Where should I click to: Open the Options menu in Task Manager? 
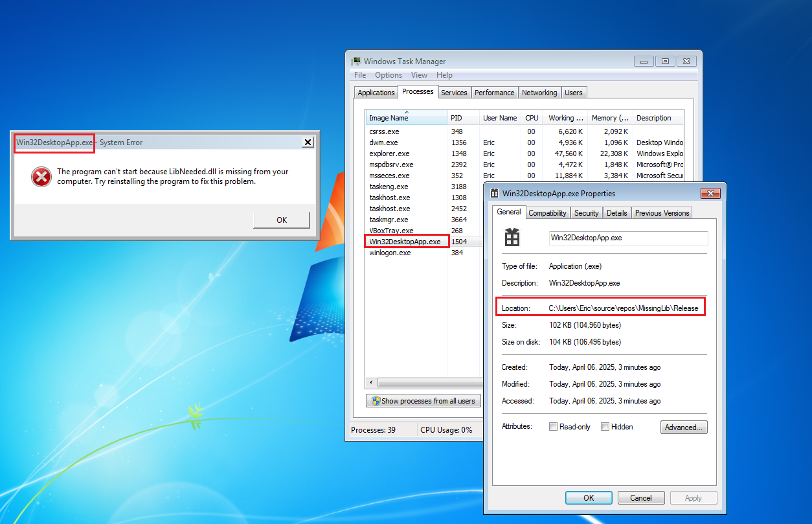tap(389, 75)
